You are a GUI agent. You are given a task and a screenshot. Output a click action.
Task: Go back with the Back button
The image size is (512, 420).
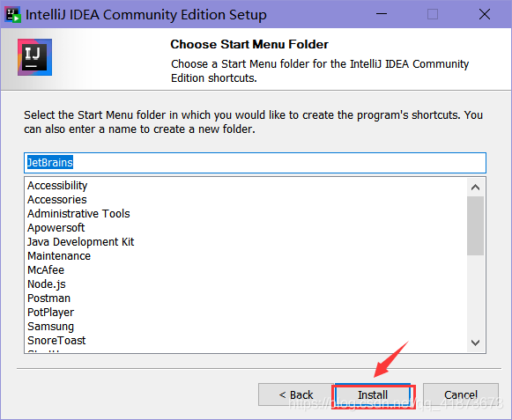click(x=295, y=394)
